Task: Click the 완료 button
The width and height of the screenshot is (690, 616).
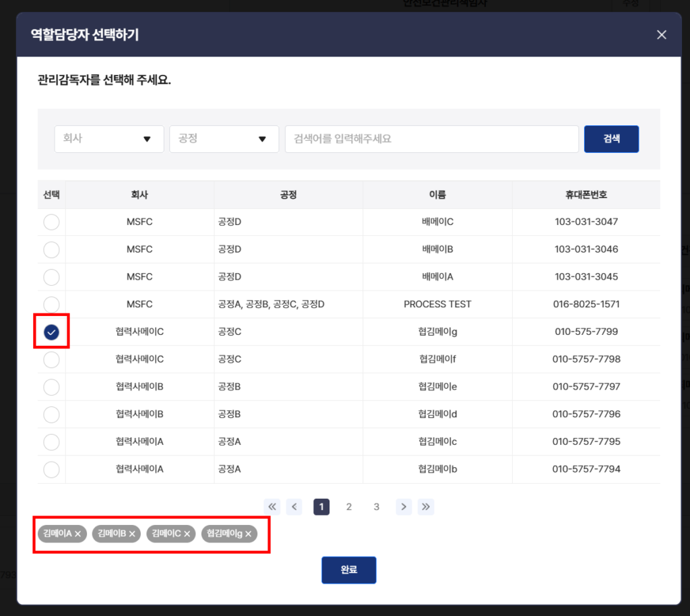Action: 349,569
